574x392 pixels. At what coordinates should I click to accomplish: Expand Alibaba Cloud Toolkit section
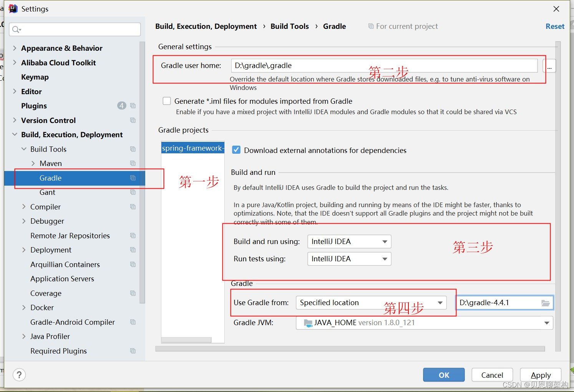15,63
